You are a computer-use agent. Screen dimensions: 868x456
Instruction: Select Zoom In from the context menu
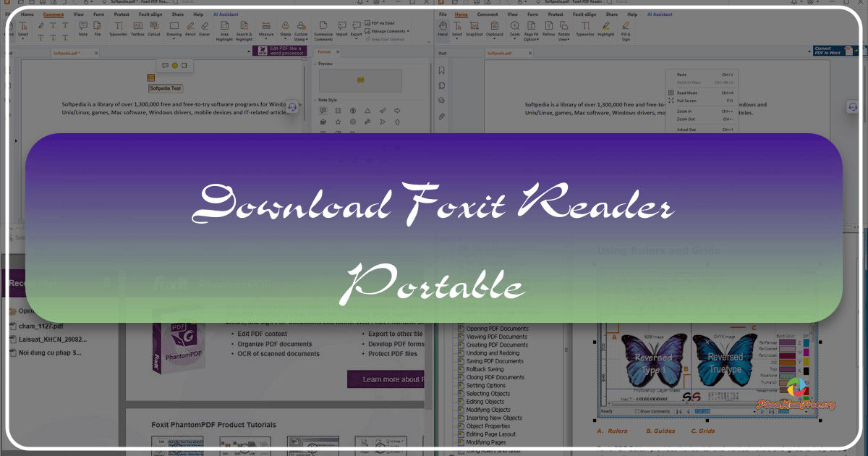click(685, 111)
